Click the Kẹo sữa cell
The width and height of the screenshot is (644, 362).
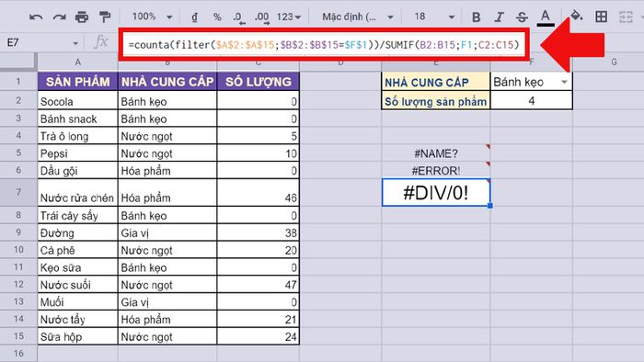pos(77,267)
